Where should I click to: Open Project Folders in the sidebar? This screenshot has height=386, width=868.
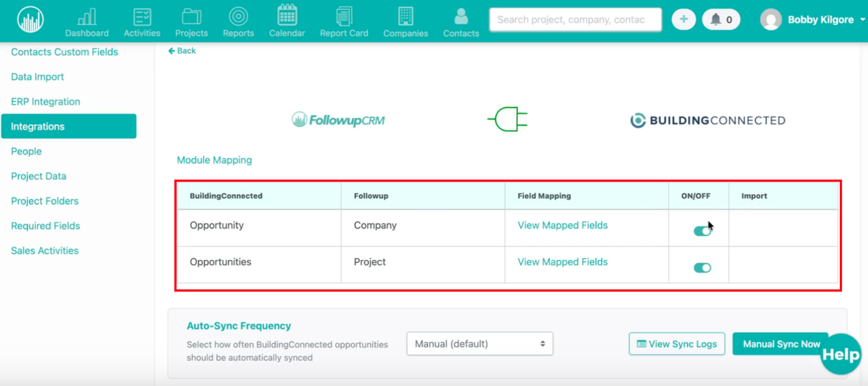45,201
